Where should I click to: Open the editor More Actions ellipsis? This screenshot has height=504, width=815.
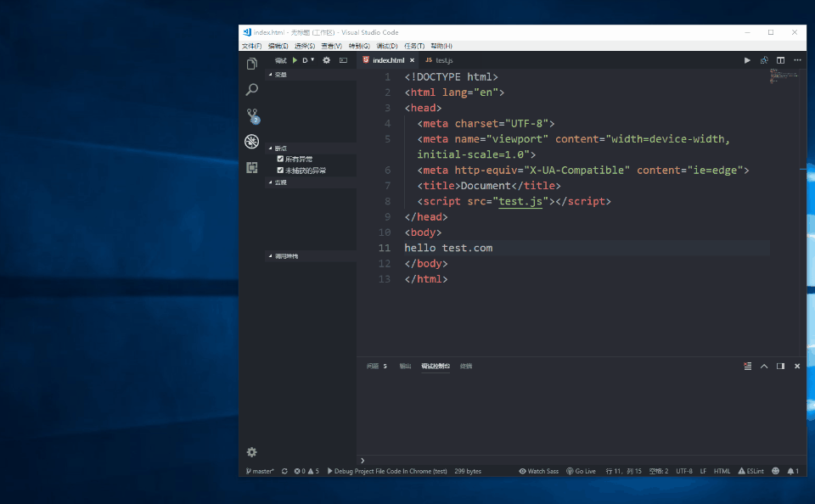coord(797,60)
